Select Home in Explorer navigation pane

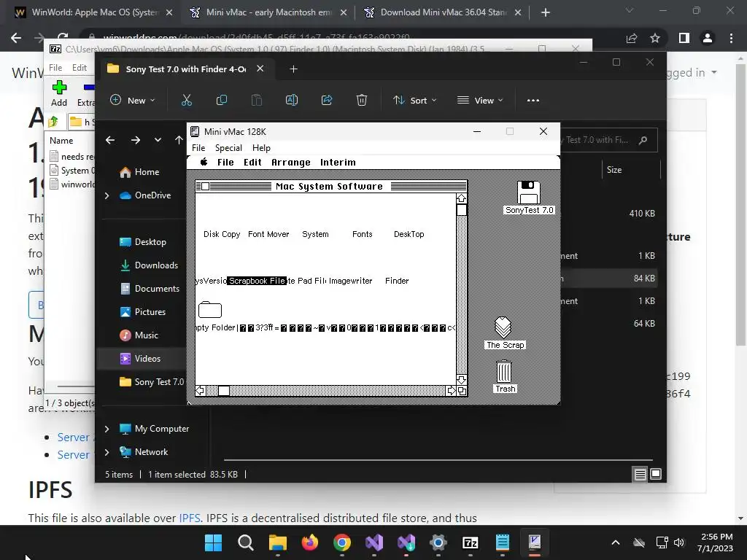click(146, 172)
